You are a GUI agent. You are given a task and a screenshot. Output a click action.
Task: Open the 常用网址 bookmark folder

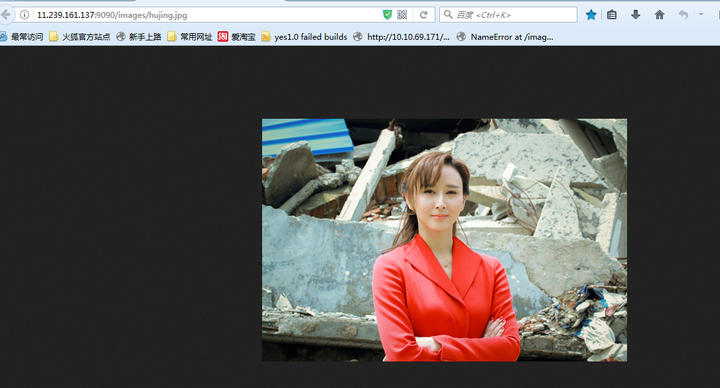[190, 37]
